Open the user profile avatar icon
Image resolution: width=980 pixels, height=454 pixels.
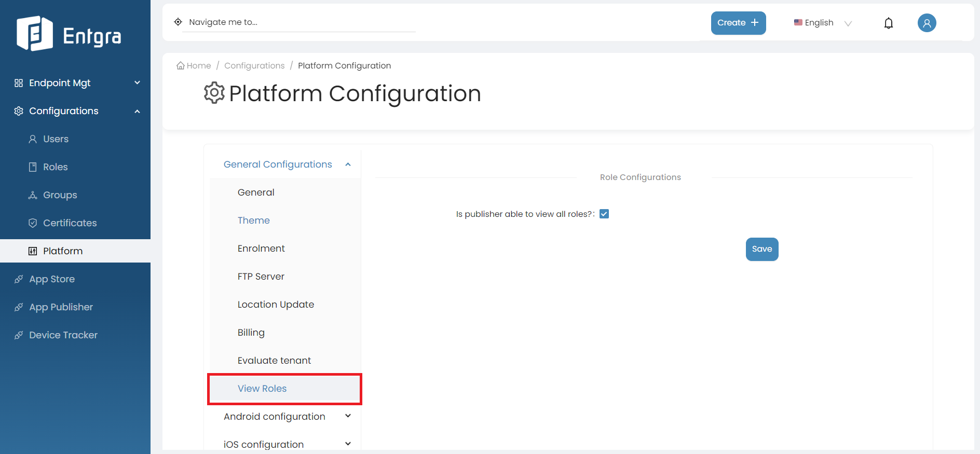(927, 23)
